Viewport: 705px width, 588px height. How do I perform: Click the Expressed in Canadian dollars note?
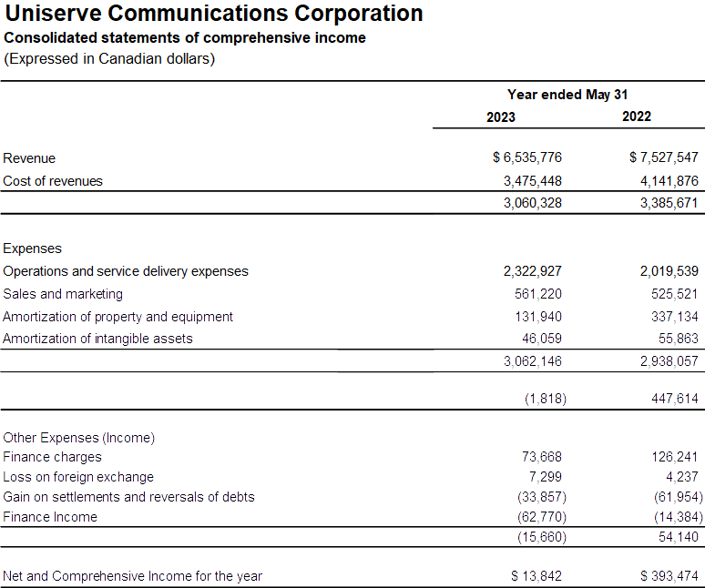click(109, 59)
